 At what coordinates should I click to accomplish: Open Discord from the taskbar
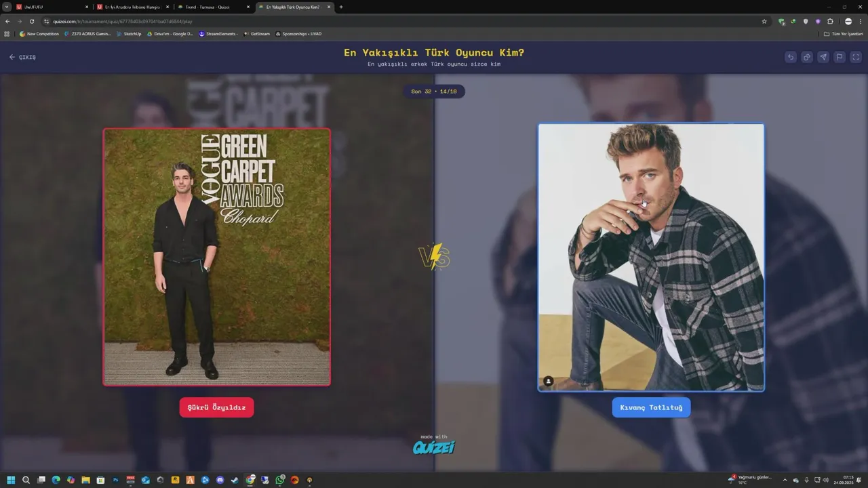[220, 480]
